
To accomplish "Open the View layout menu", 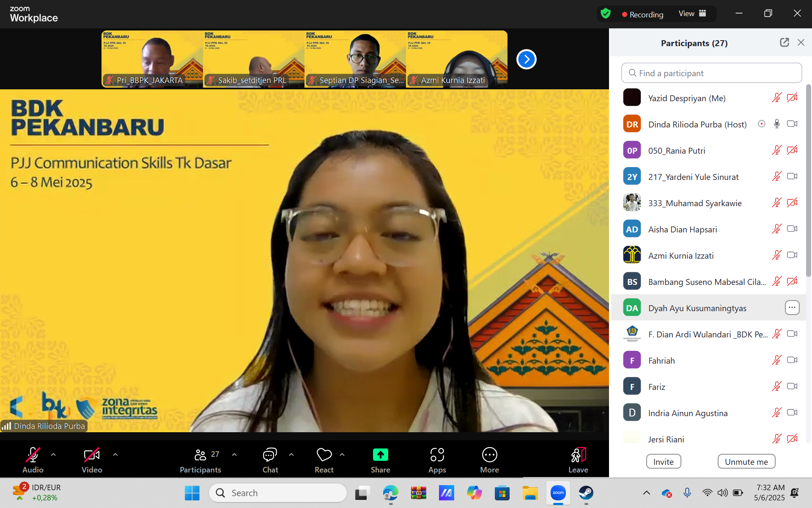I will (692, 14).
